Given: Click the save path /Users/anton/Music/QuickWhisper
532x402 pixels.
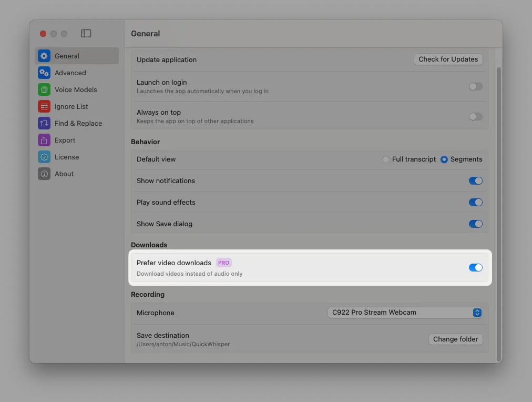Looking at the screenshot, I should pyautogui.click(x=183, y=344).
